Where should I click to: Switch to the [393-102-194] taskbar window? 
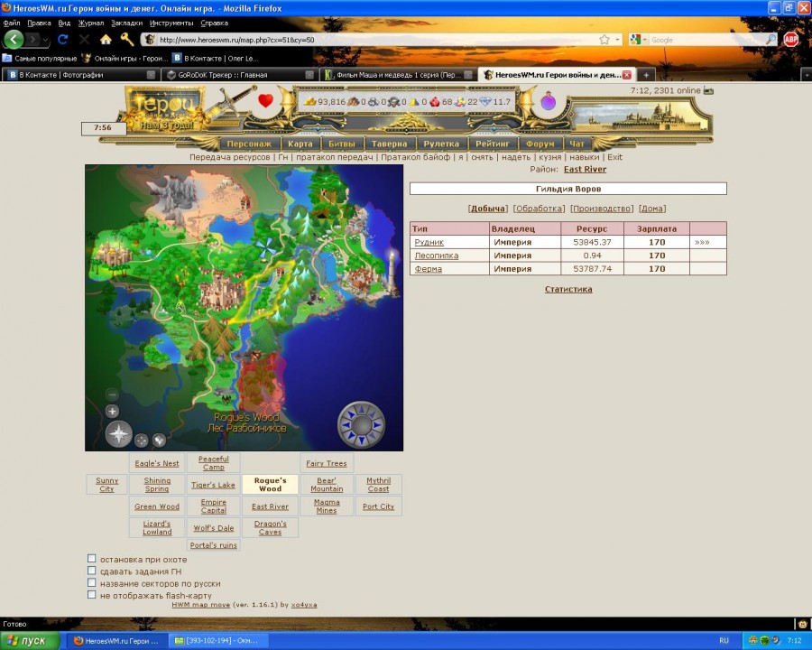217,641
